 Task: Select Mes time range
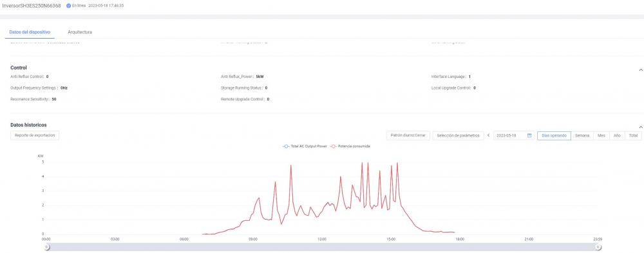[x=601, y=136]
